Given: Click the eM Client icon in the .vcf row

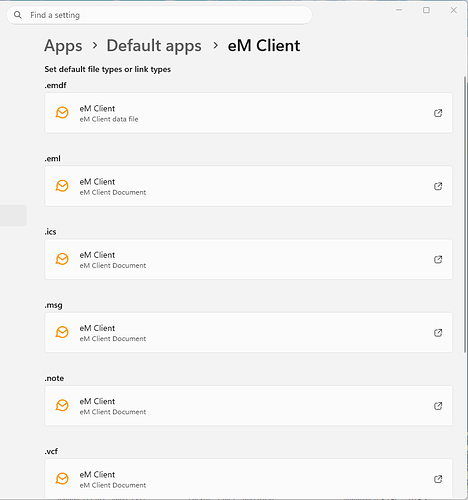Looking at the screenshot, I should (x=62, y=479).
